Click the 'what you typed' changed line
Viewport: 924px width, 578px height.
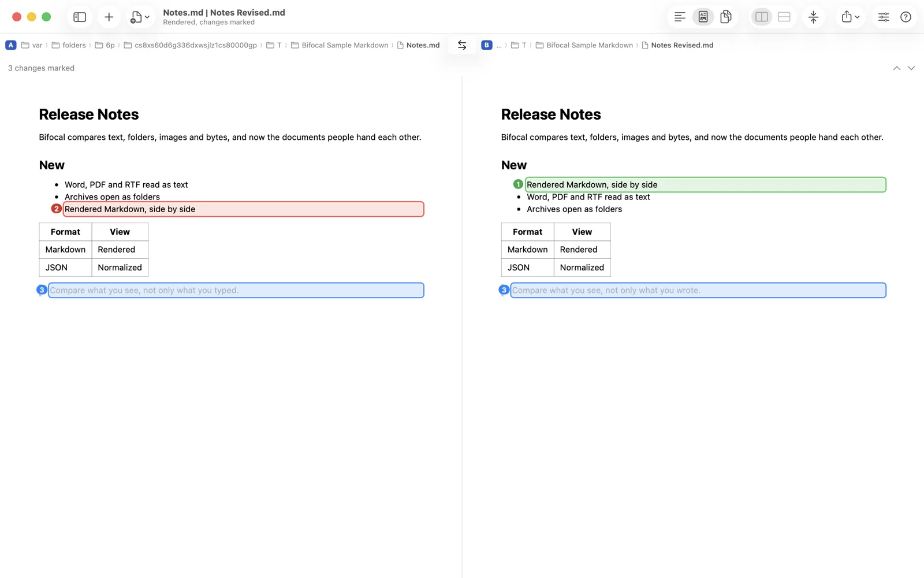(236, 290)
